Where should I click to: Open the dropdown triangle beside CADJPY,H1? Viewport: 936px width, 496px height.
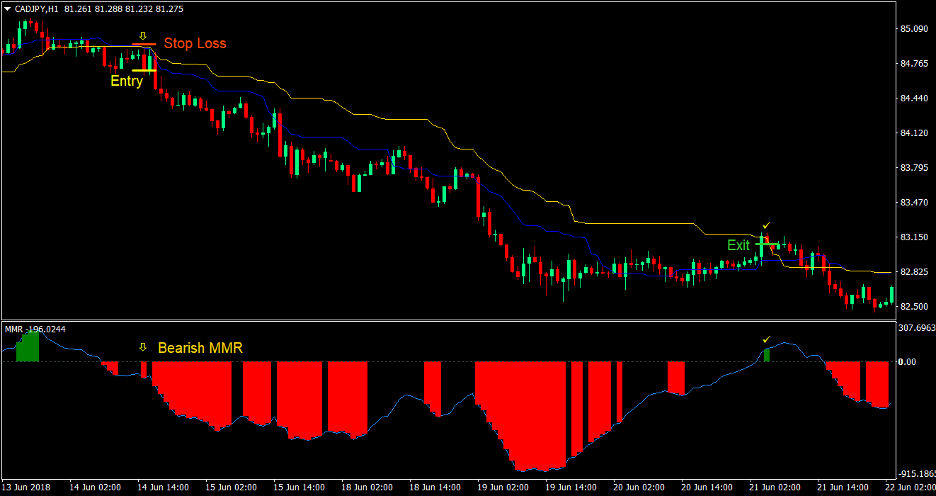[8, 9]
